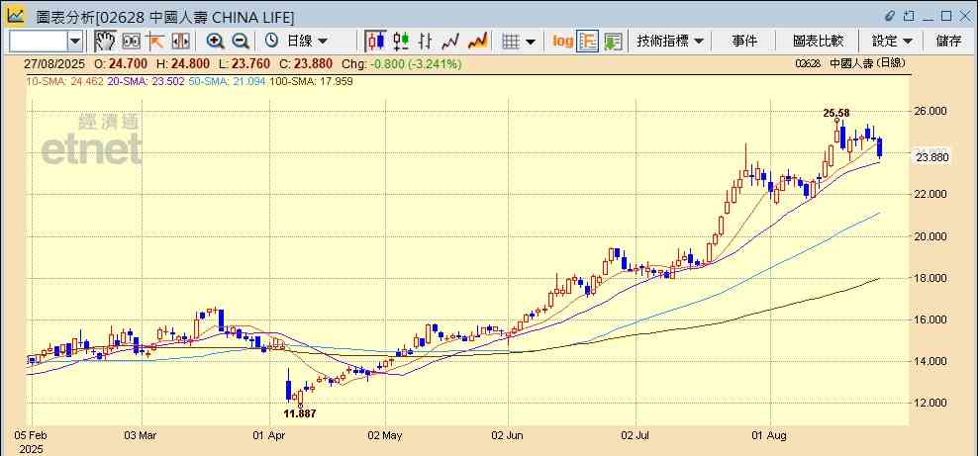The height and width of the screenshot is (456, 980).
Task: Expand the grid options dropdown arrow
Action: point(531,42)
